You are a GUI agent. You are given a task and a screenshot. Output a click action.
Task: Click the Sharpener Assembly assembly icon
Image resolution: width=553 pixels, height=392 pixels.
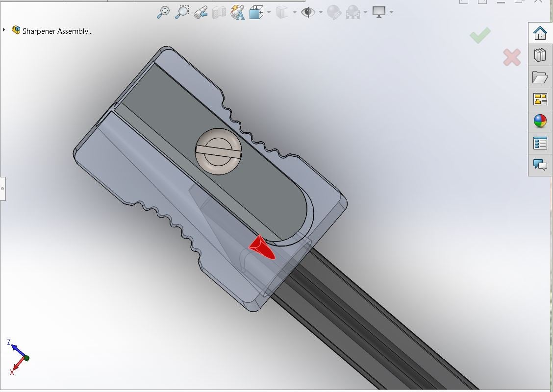click(16, 30)
